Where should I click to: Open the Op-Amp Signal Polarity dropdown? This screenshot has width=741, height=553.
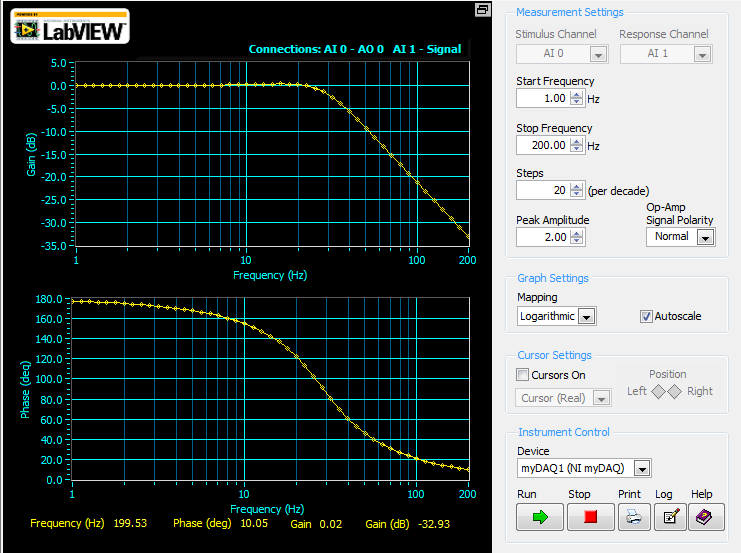(706, 237)
